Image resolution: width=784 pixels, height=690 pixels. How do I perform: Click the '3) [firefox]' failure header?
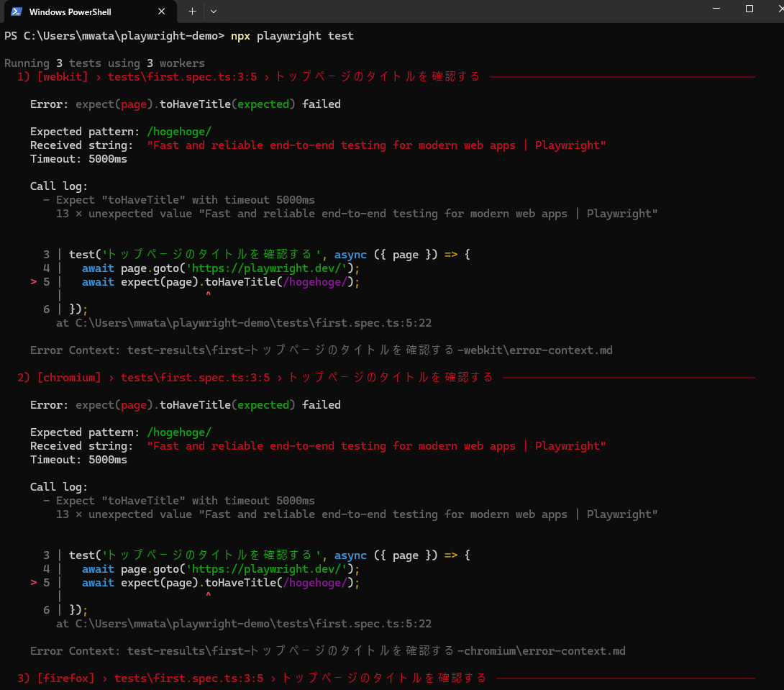252,678
